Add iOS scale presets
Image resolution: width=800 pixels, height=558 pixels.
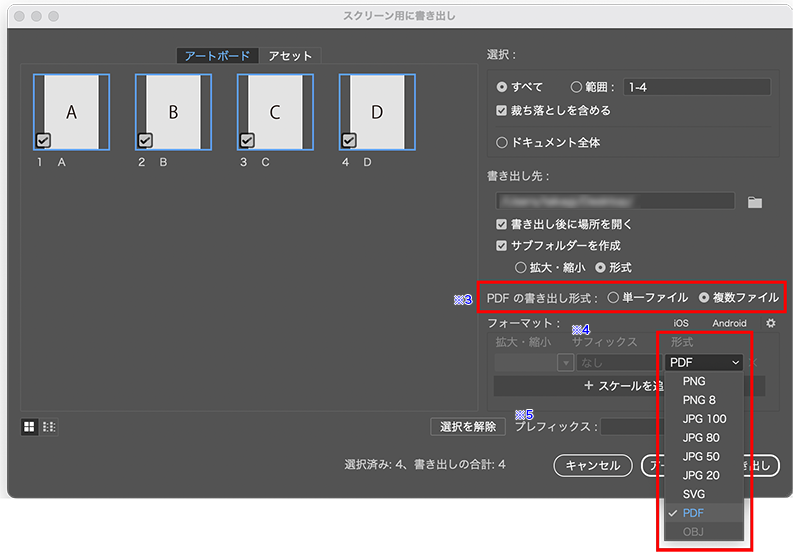pos(681,323)
